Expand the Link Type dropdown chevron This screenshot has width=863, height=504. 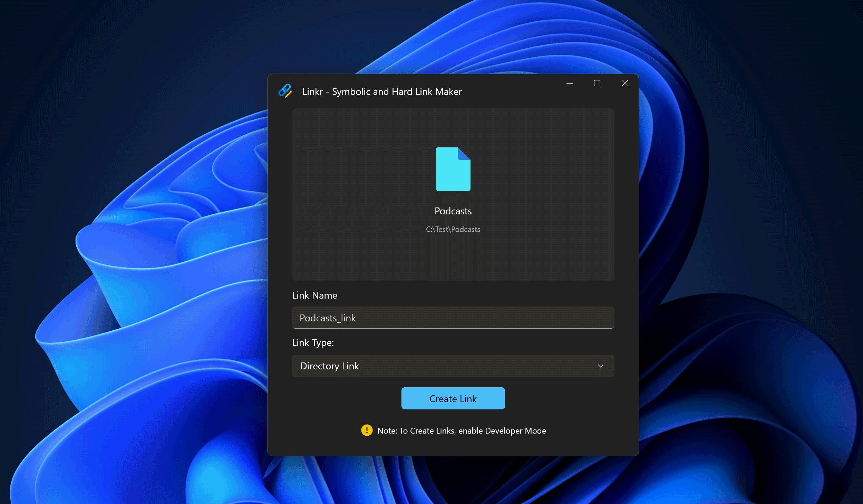600,366
